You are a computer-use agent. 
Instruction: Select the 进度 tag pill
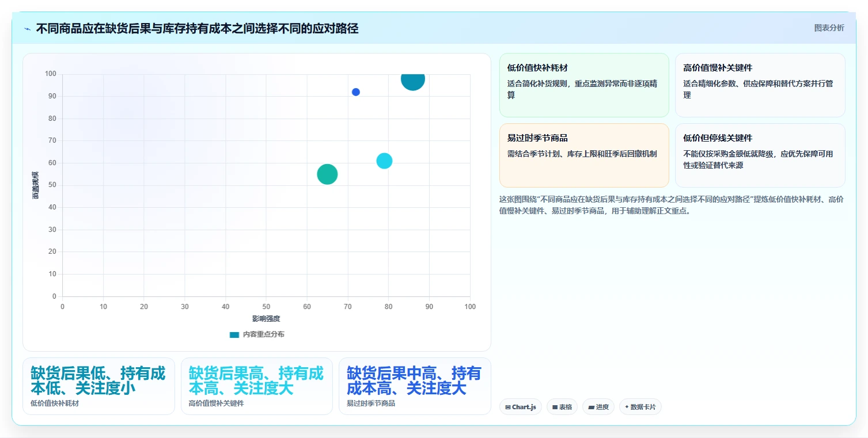click(598, 407)
